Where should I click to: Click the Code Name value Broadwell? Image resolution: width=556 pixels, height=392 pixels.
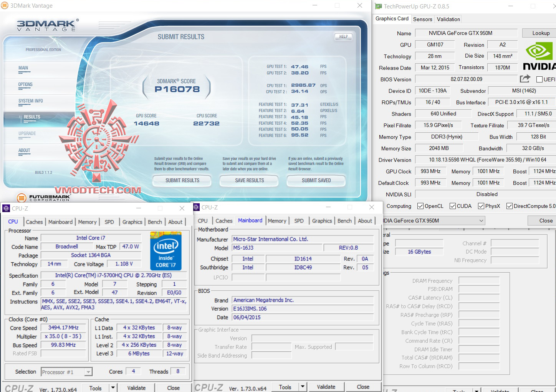67,247
